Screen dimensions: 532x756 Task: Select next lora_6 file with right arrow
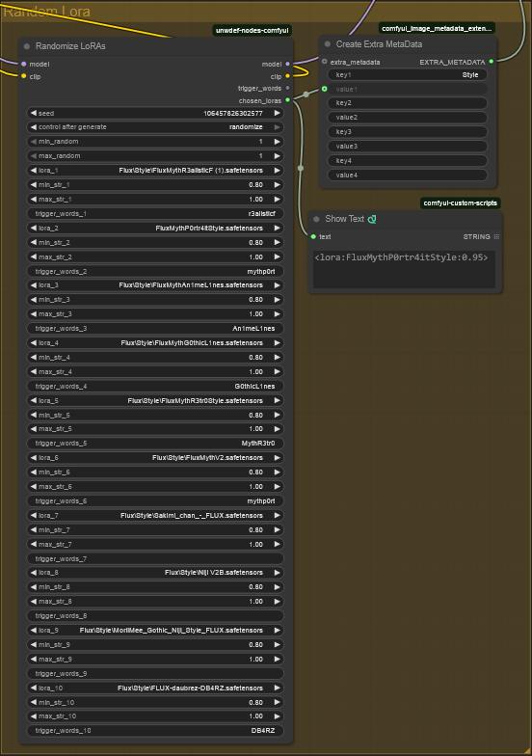coord(278,457)
